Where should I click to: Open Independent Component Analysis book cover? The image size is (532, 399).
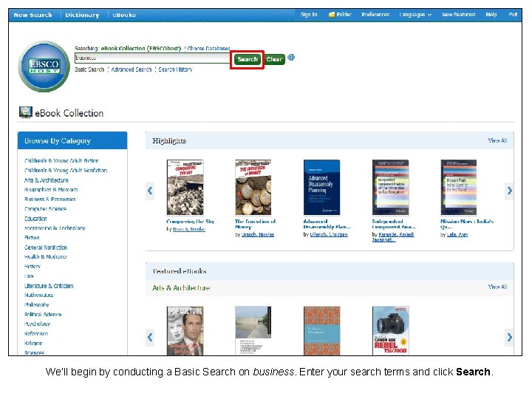click(391, 187)
